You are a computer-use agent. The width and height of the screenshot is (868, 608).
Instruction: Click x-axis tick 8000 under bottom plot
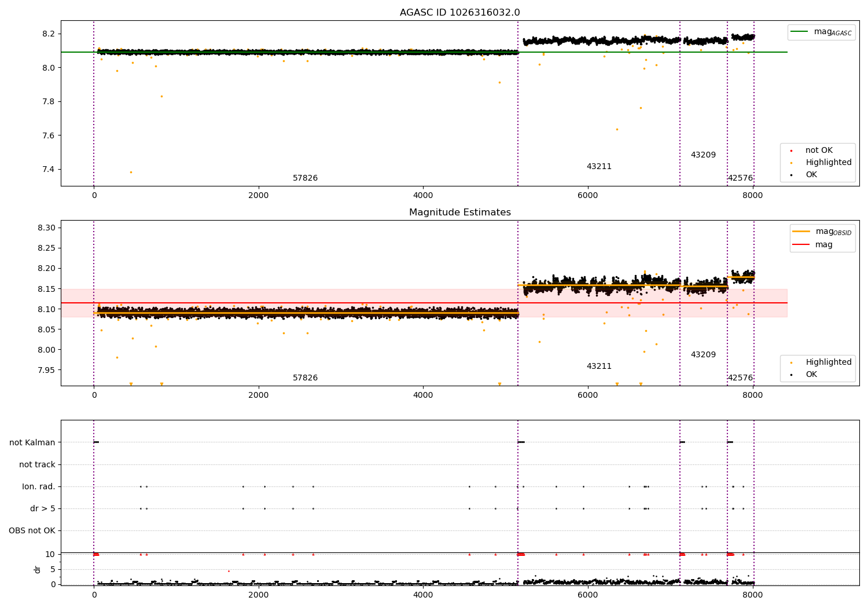[x=753, y=595]
